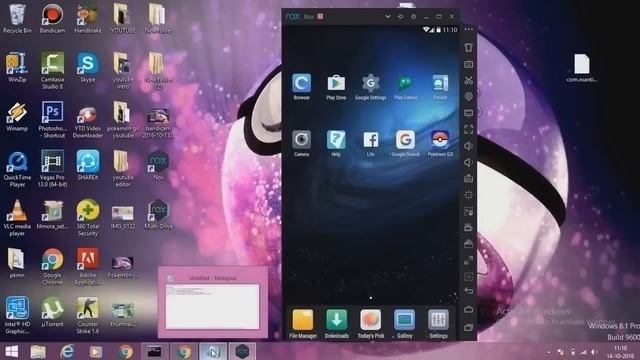Expand the Nox title bar dropdown arrow
Screen dimensions: 640x360
point(388,17)
